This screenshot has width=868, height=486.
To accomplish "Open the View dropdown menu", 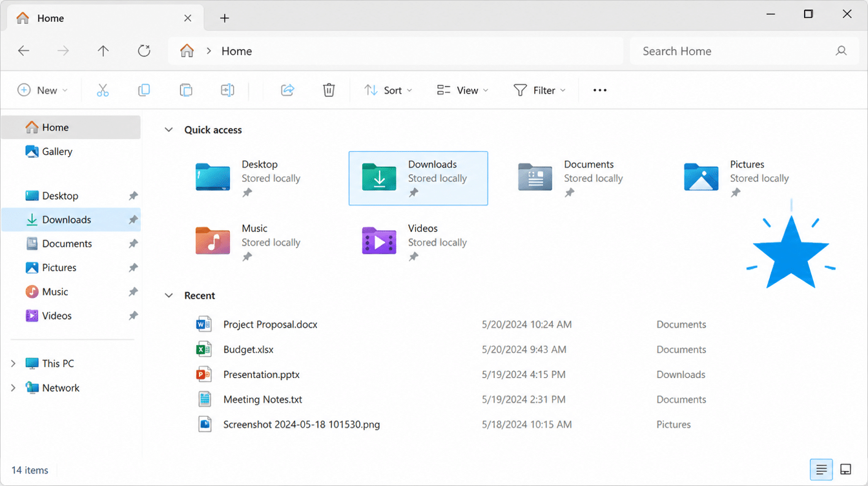I will pyautogui.click(x=462, y=90).
